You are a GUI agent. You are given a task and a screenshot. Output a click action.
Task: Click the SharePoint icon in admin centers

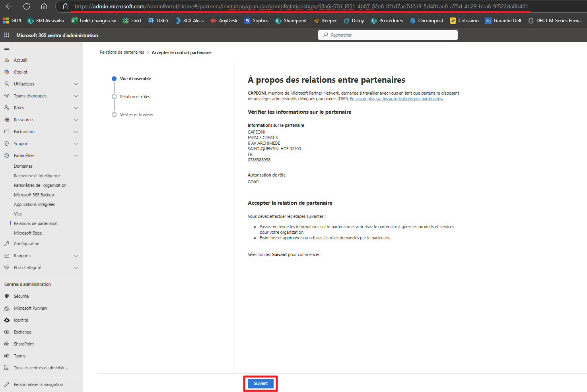[x=7, y=344]
